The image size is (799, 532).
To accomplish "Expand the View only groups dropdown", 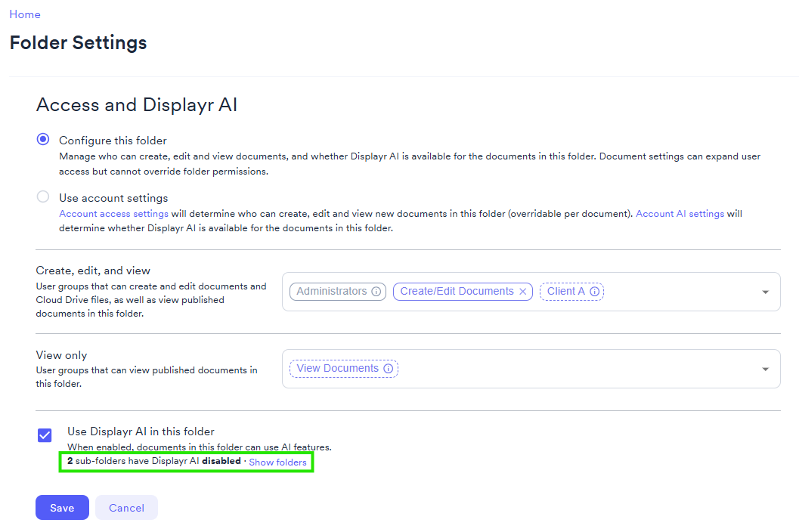I will click(x=765, y=369).
